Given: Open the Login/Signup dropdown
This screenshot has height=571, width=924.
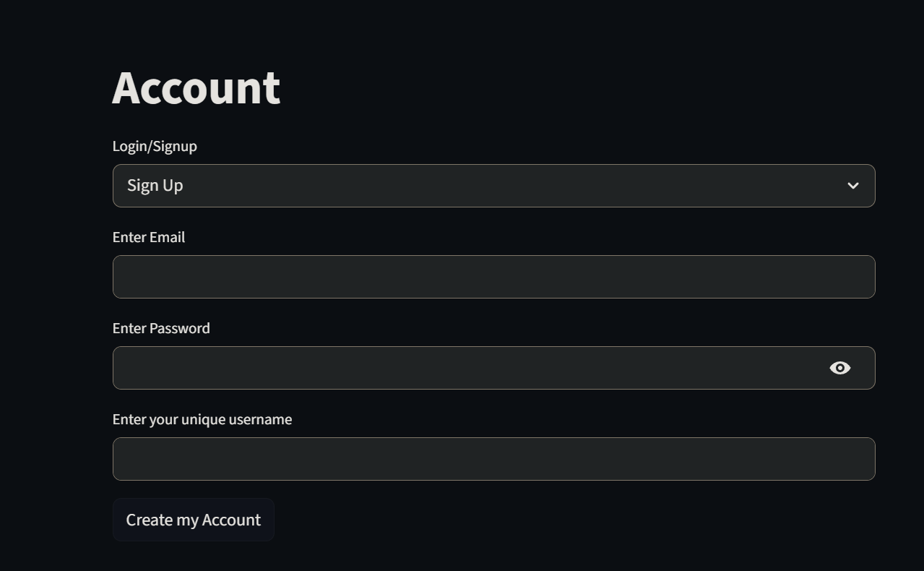Looking at the screenshot, I should coord(493,186).
